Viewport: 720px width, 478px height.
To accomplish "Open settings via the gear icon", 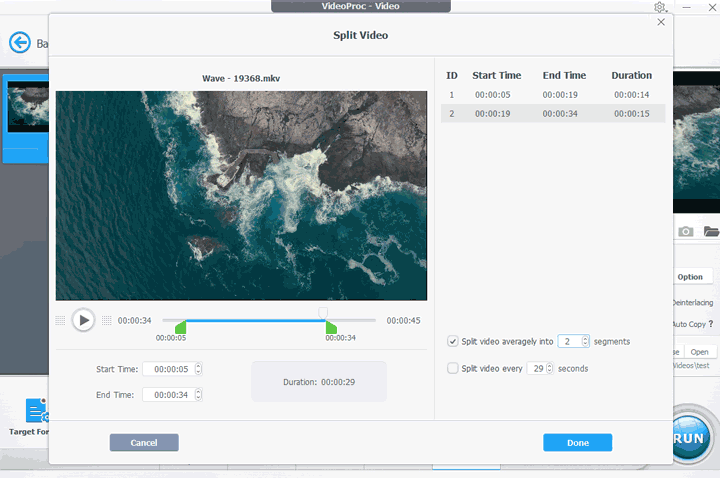I will (661, 7).
